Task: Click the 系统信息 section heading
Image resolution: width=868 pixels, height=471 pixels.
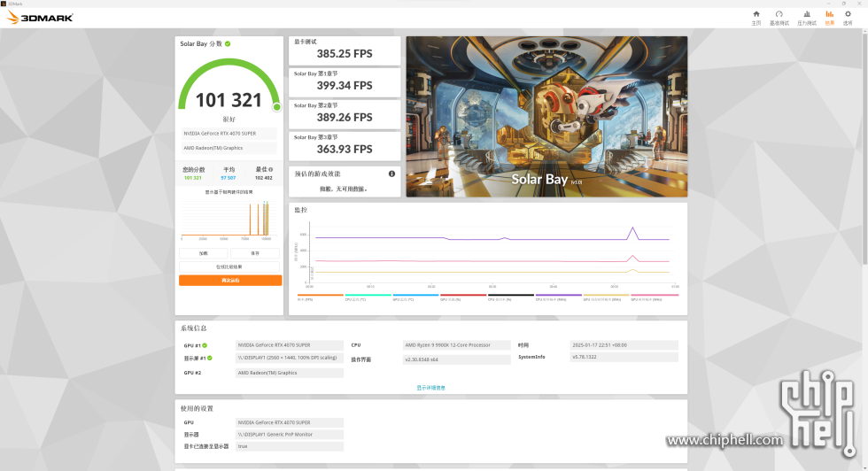Action: tap(194, 328)
